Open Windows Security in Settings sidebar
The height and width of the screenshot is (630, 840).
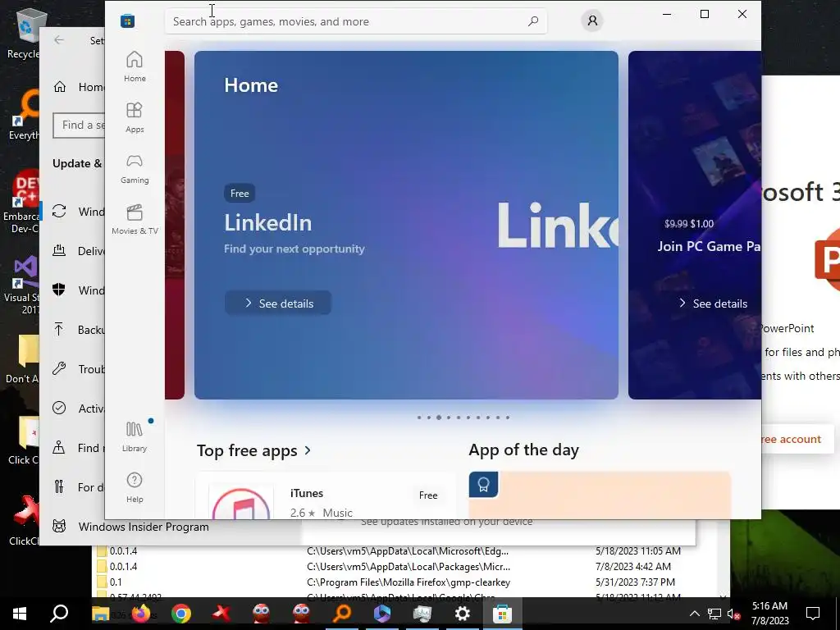point(78,290)
